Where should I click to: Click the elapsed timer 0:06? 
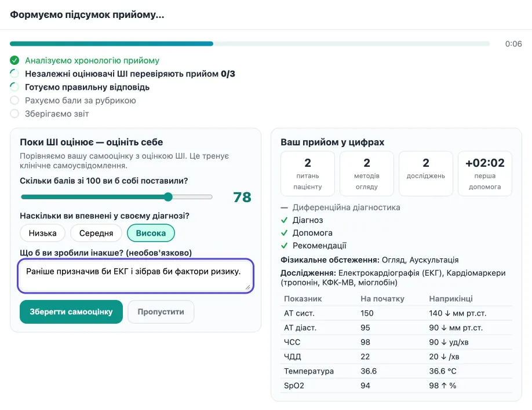[x=513, y=44]
